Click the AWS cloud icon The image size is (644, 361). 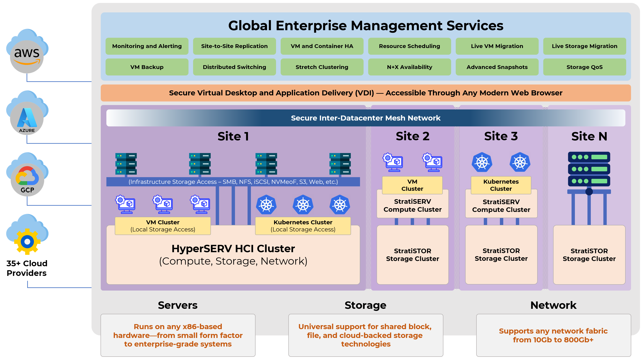[27, 51]
